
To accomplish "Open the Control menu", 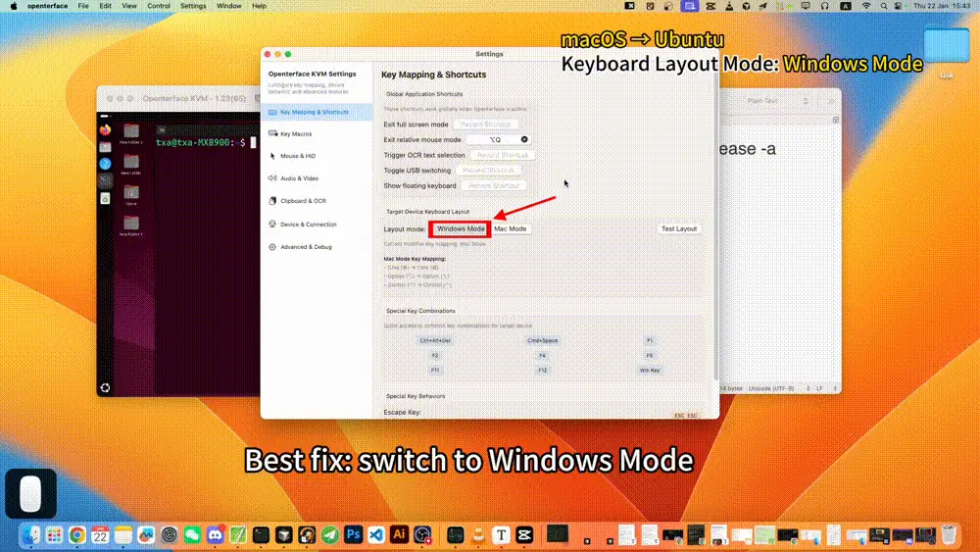I will tap(158, 6).
